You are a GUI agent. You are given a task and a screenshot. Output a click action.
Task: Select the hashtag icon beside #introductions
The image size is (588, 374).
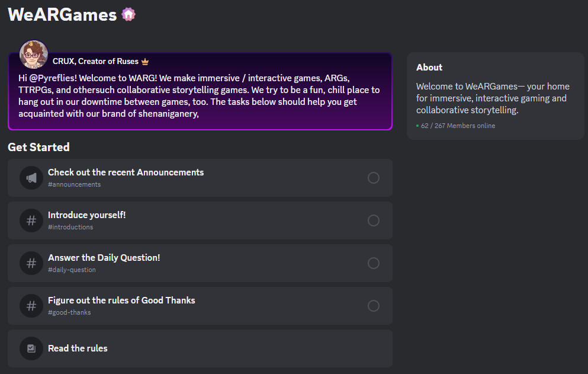(31, 220)
